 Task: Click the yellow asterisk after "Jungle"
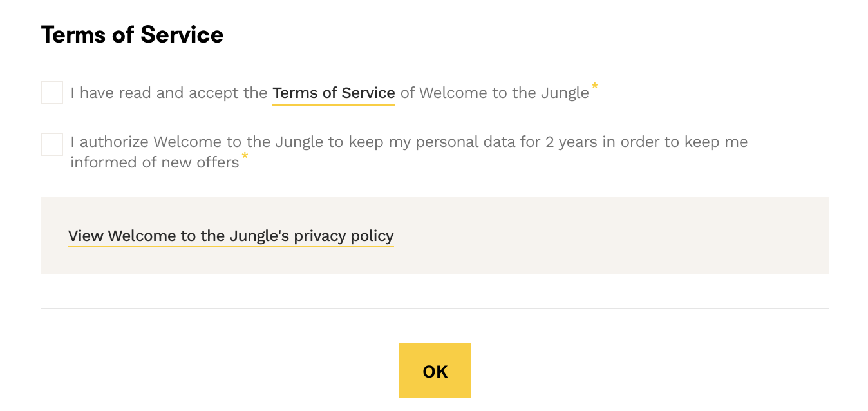(x=595, y=87)
